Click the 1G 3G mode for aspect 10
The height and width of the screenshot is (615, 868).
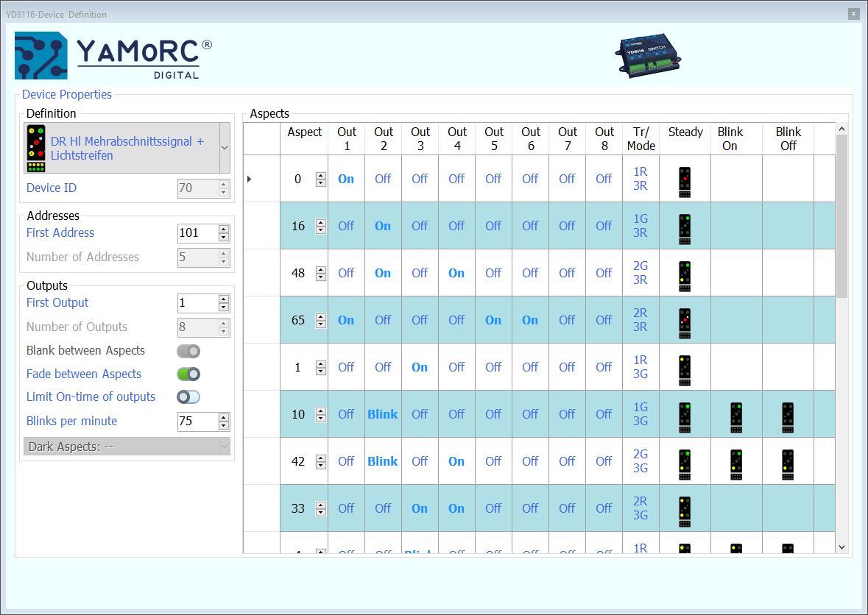point(641,413)
